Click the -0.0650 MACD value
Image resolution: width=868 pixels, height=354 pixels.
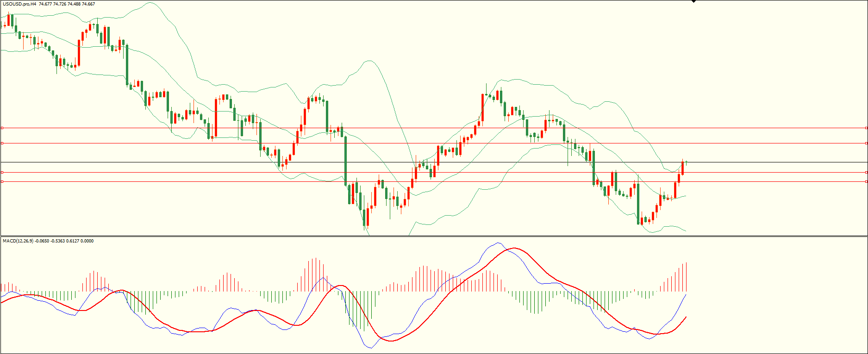click(42, 241)
